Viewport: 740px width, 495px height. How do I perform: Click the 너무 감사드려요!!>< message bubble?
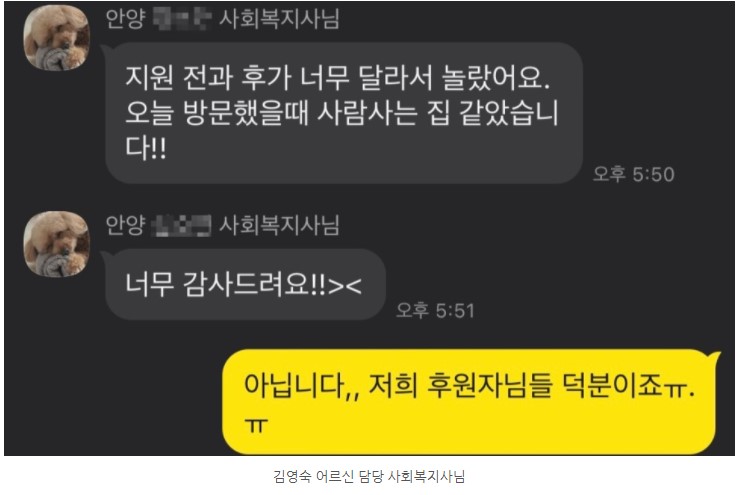coord(245,285)
